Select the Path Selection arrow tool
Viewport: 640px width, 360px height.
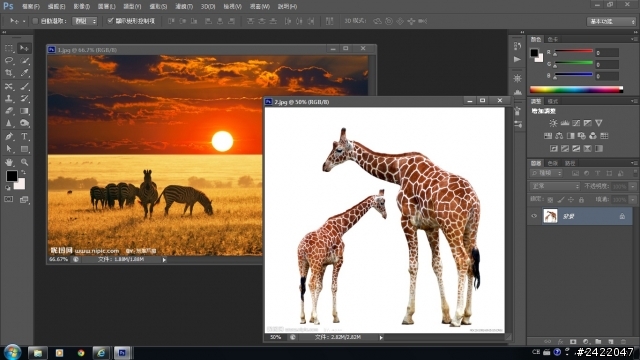pos(9,149)
